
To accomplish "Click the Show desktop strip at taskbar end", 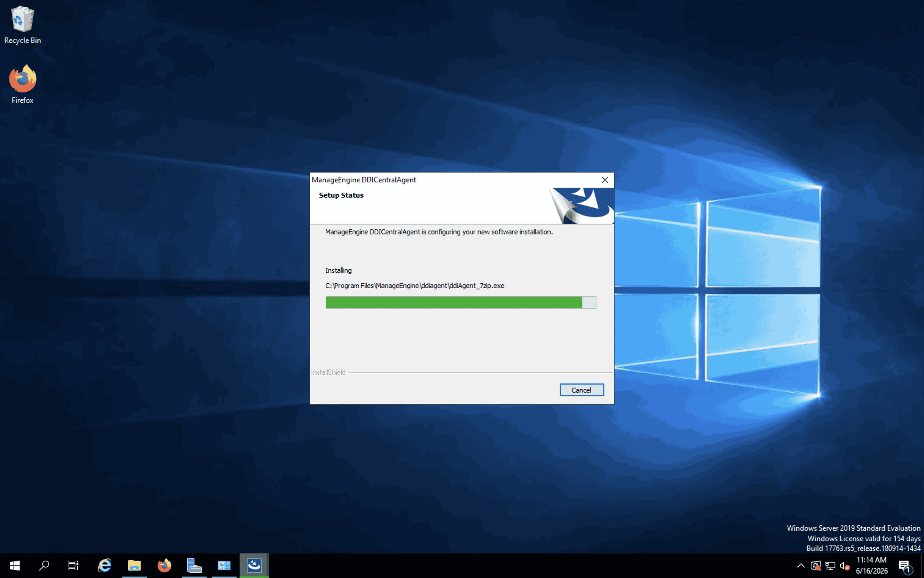I will [922, 565].
